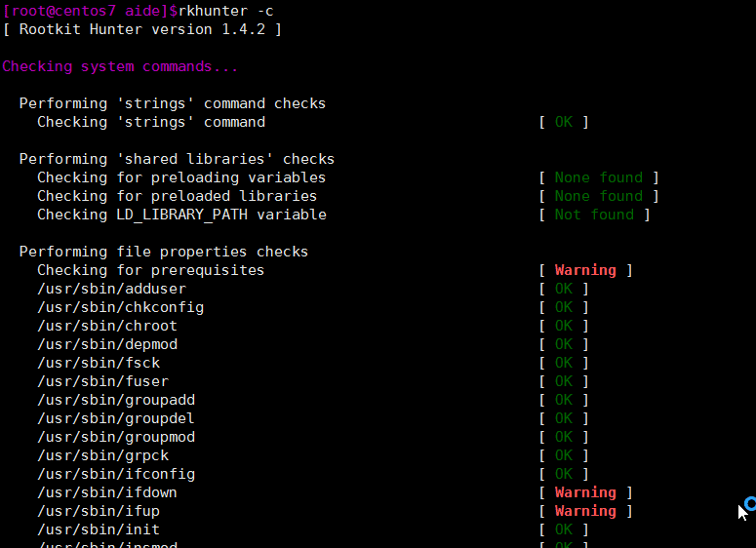Click the OK status beside /usr/sbin/depmod
Viewport: 756px width, 548px height.
564,344
